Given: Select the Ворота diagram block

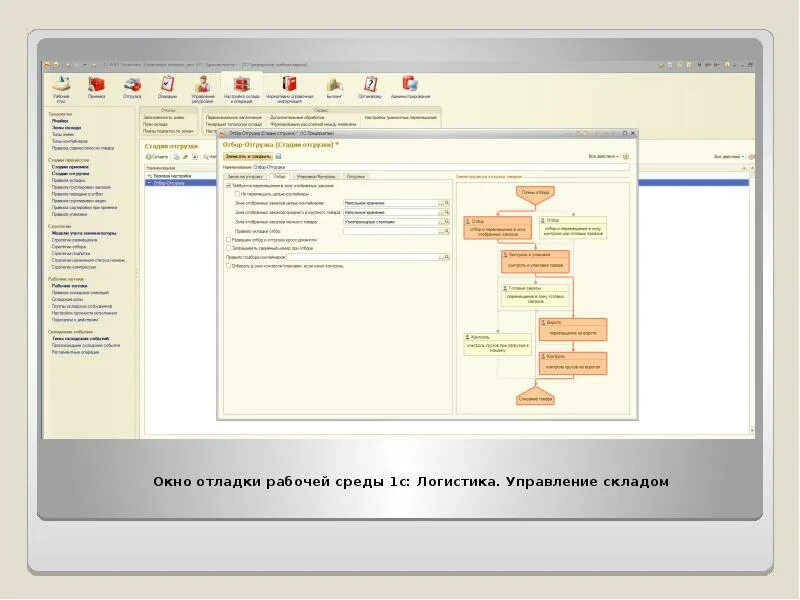Looking at the screenshot, I should point(573,329).
